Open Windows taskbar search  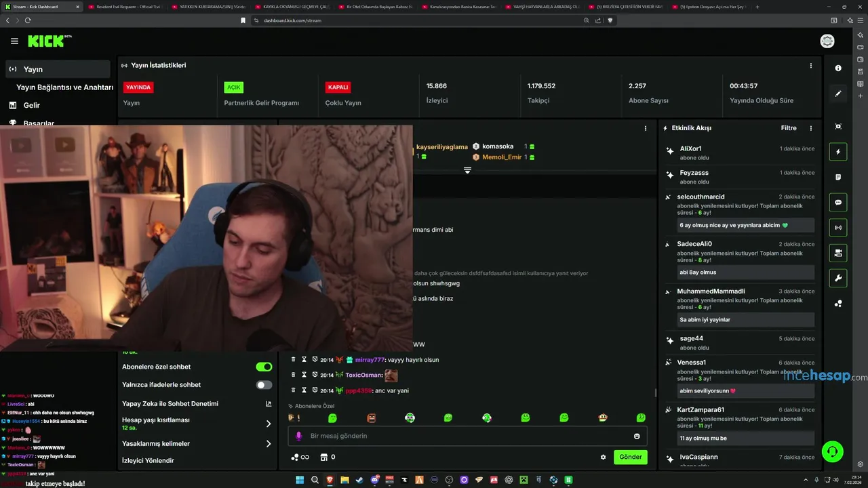coord(315,480)
